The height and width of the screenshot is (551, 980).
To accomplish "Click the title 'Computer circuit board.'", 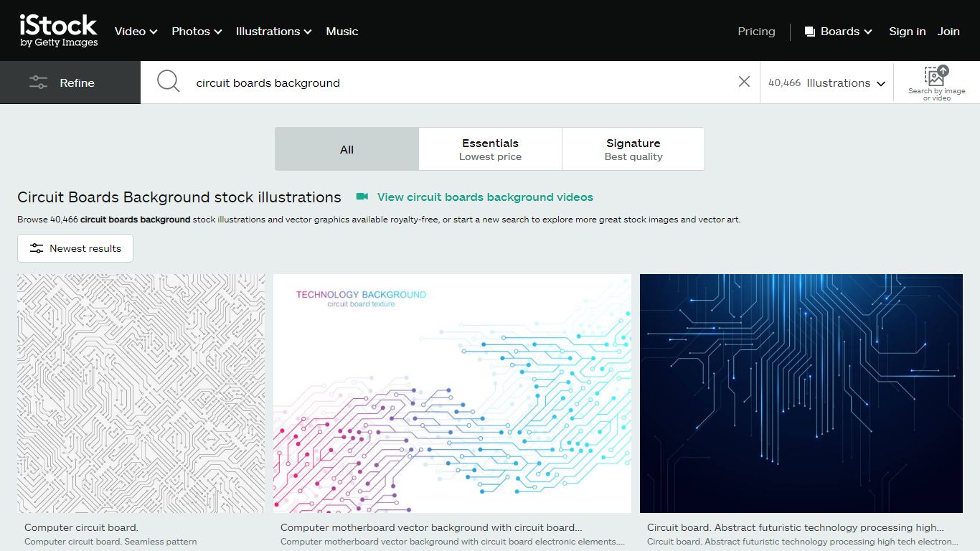I will coord(81,527).
